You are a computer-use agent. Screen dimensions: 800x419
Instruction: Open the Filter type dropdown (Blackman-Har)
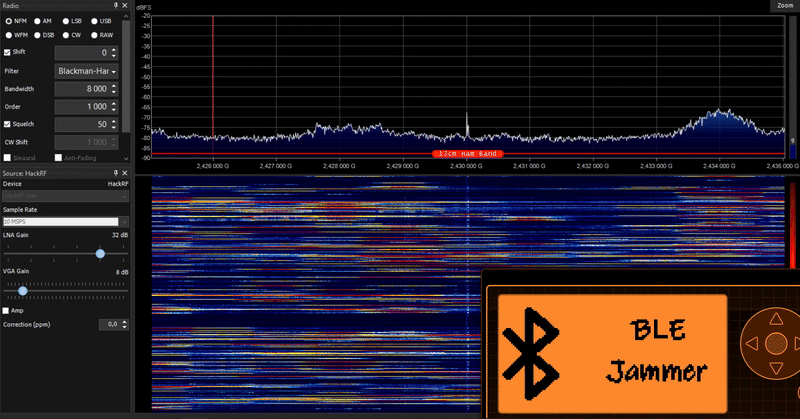(x=87, y=71)
